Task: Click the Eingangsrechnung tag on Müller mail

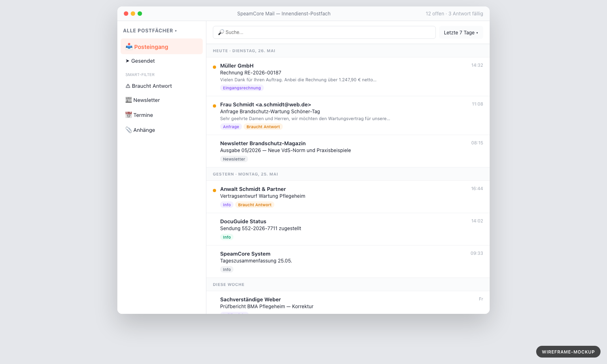Action: 242,88
